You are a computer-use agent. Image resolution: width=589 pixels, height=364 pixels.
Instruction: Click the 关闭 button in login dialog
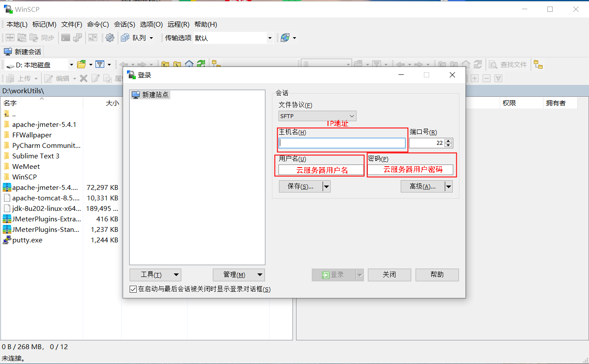click(x=389, y=275)
